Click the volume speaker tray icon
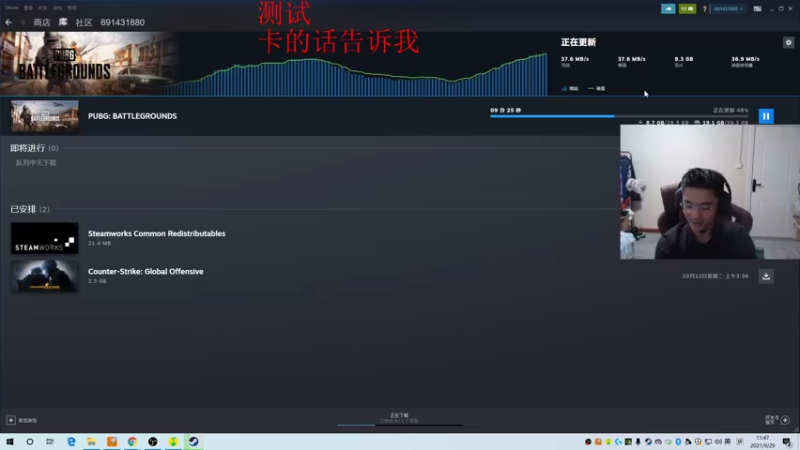This screenshot has width=800, height=450. click(x=718, y=442)
